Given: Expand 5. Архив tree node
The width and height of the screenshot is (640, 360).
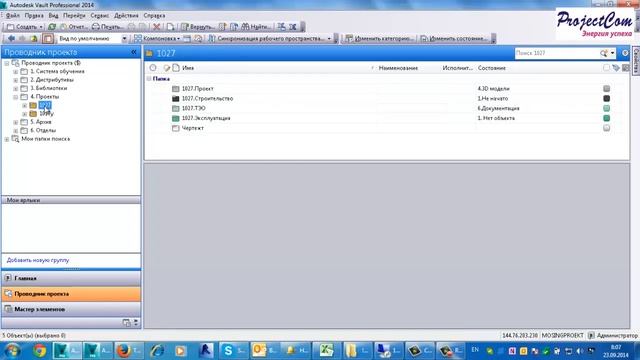Looking at the screenshot, I should pyautogui.click(x=16, y=122).
